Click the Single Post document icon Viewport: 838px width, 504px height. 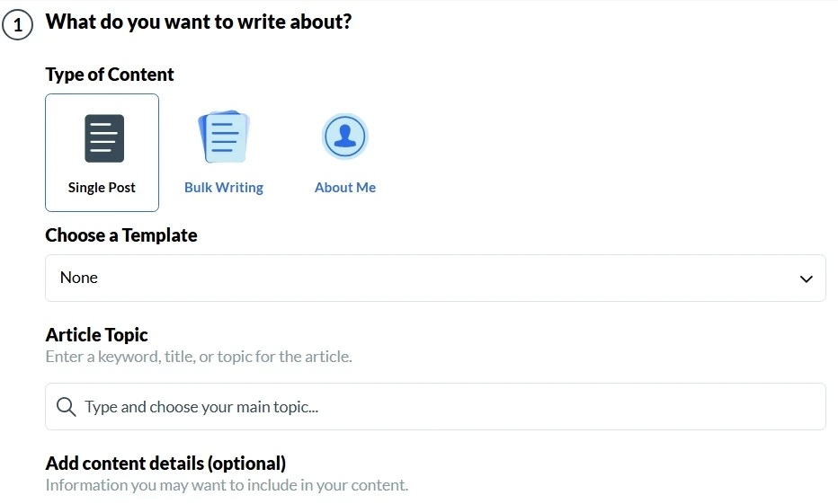pyautogui.click(x=103, y=138)
